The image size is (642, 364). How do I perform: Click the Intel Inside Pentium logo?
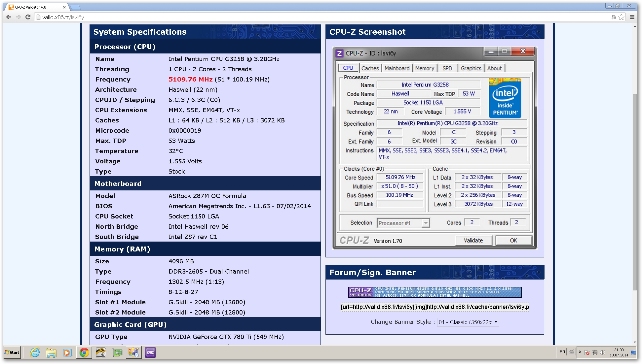point(505,98)
